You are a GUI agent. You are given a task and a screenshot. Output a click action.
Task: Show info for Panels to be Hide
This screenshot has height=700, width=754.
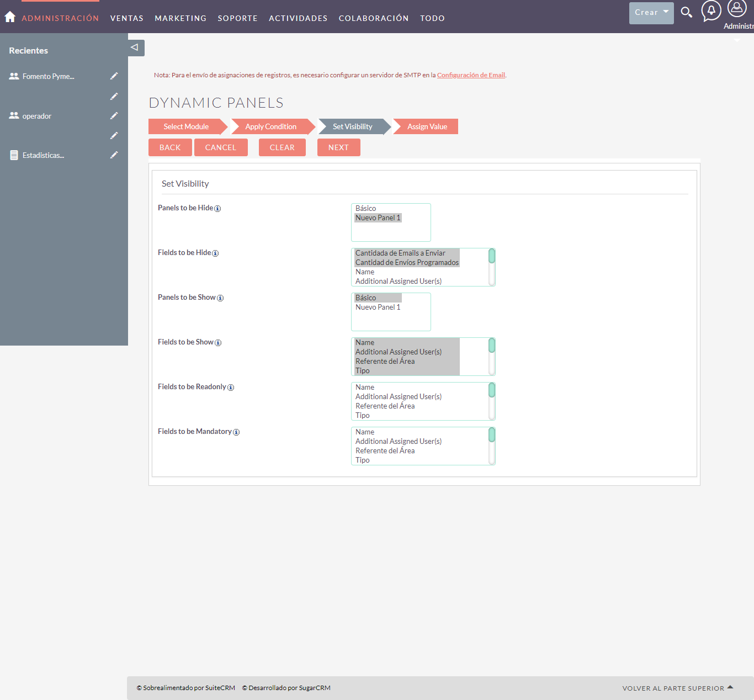[217, 209]
